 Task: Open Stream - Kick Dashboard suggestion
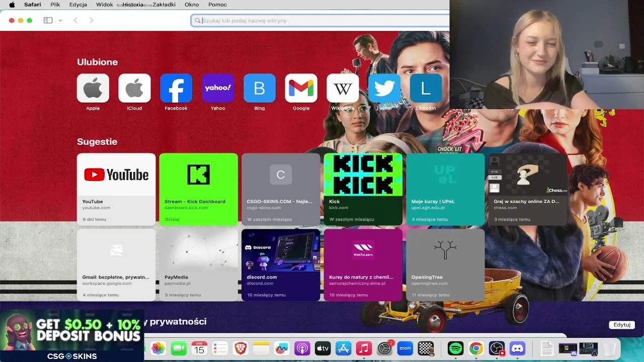pyautogui.click(x=198, y=190)
